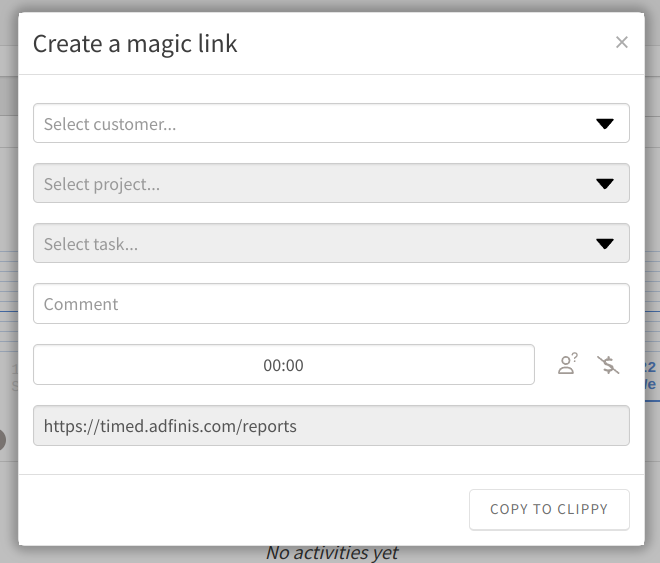660x563 pixels.
Task: Select the generated magic link URL field
Action: click(x=331, y=425)
